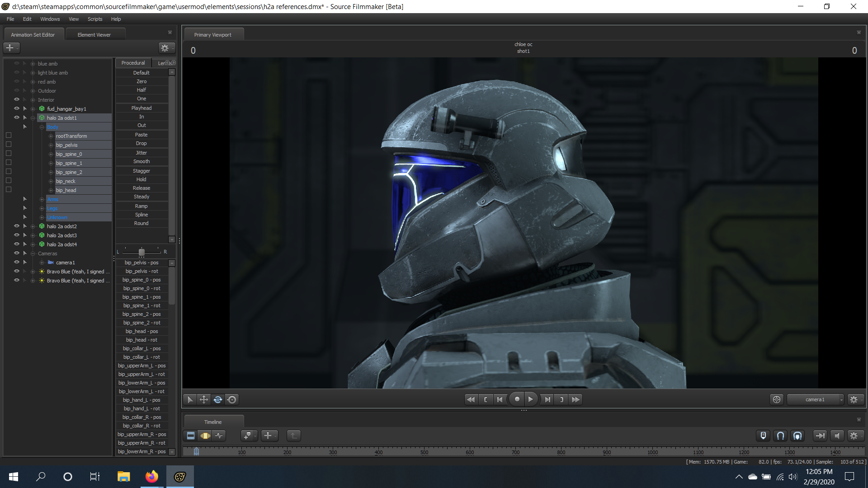Screen dimensions: 868x488
Task: Start recording with the record button
Action: (517, 399)
